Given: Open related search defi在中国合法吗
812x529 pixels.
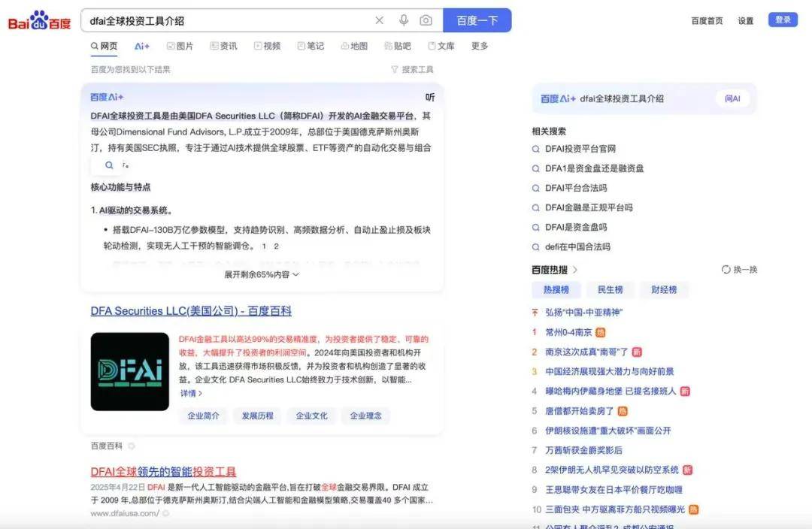Looking at the screenshot, I should tap(577, 247).
